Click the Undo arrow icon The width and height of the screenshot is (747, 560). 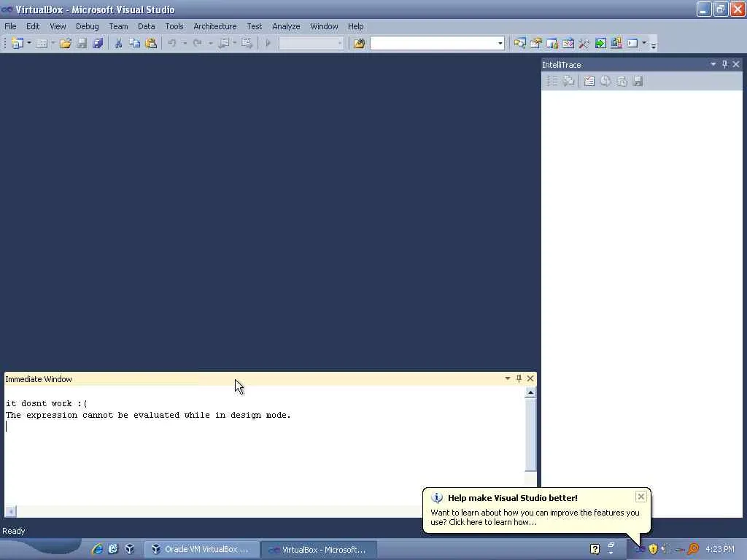pyautogui.click(x=171, y=43)
